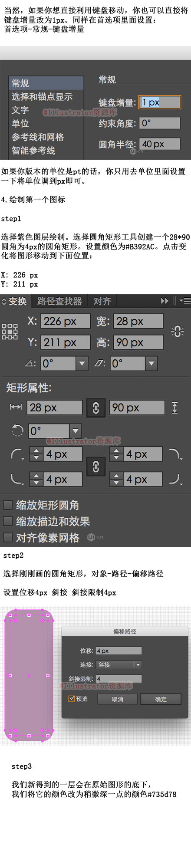The image size is (191, 868).
Task: Switch to the 路径查找器 tab
Action: (59, 301)
